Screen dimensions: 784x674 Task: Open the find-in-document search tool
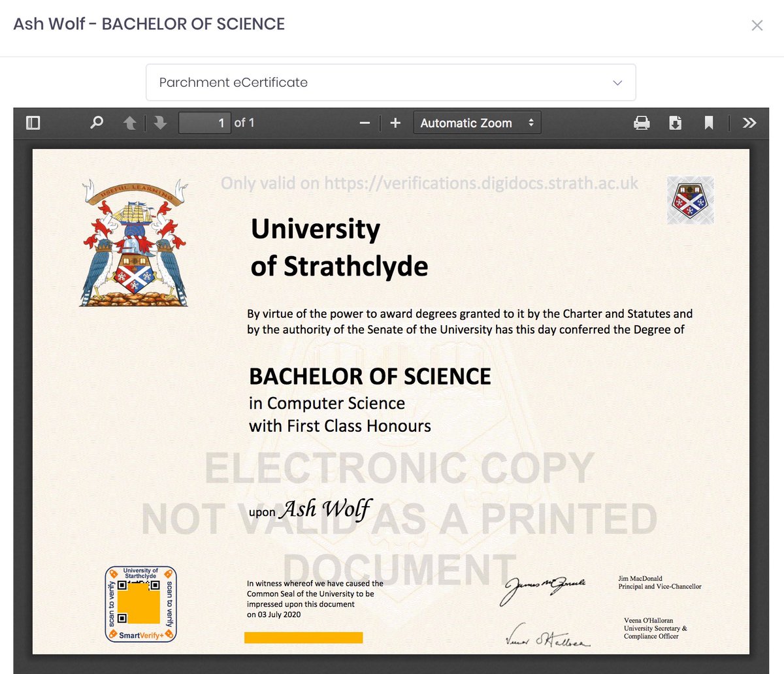(x=97, y=123)
